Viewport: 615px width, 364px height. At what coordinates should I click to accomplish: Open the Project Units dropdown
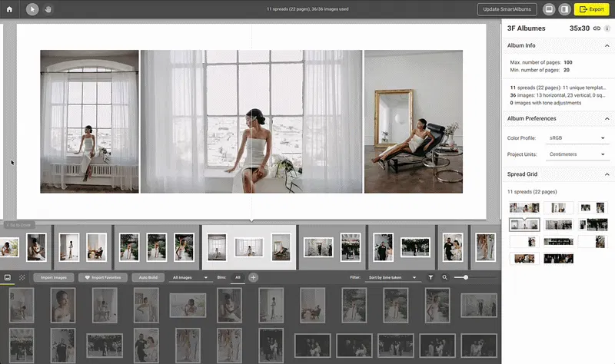click(x=578, y=154)
